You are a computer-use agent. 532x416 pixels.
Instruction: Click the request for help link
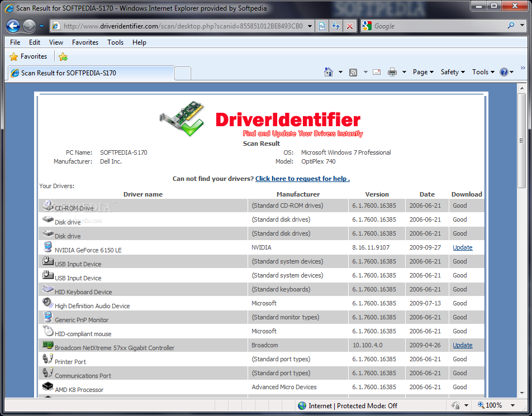(x=302, y=178)
